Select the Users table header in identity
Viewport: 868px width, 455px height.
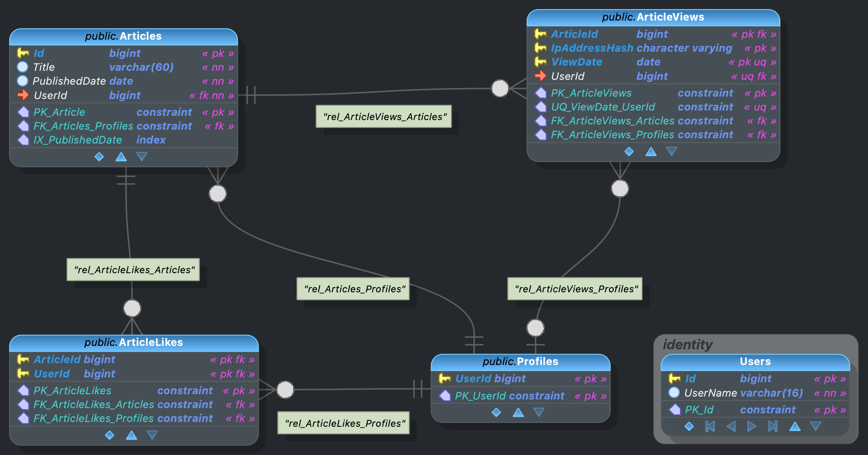pyautogui.click(x=755, y=362)
